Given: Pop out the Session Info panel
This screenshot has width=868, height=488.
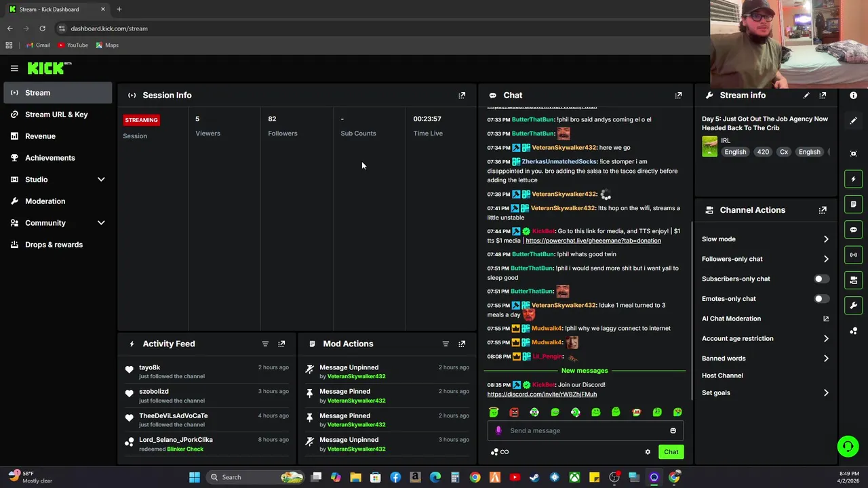Looking at the screenshot, I should click(462, 96).
